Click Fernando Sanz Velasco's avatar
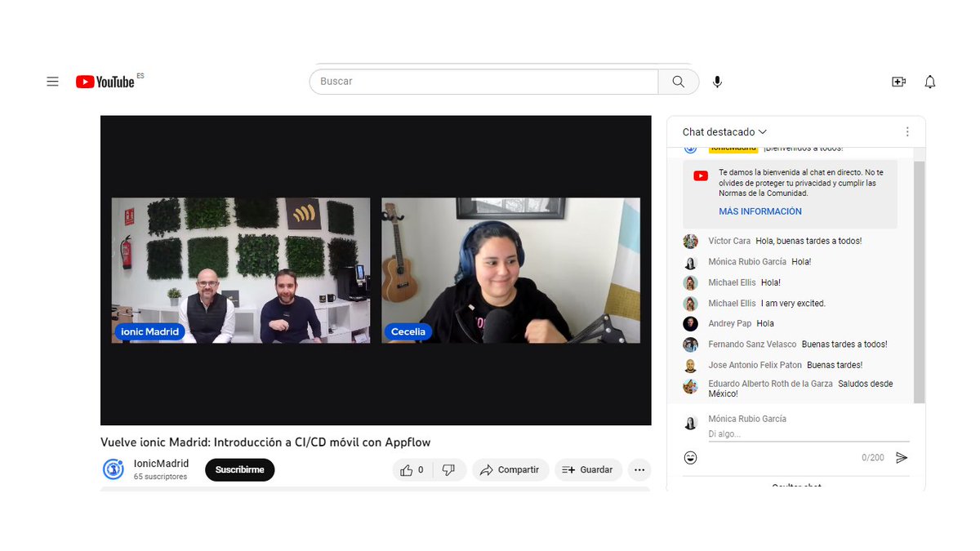The width and height of the screenshot is (980, 551). [691, 344]
